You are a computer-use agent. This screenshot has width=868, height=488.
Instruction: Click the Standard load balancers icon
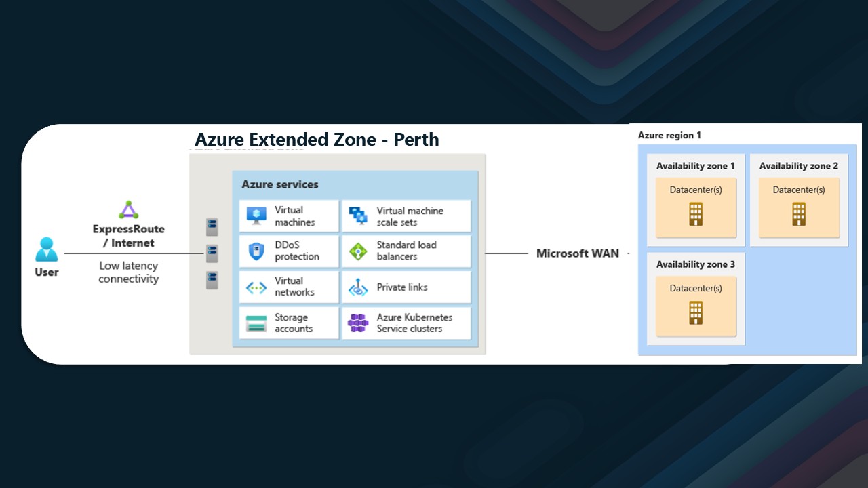tap(358, 251)
